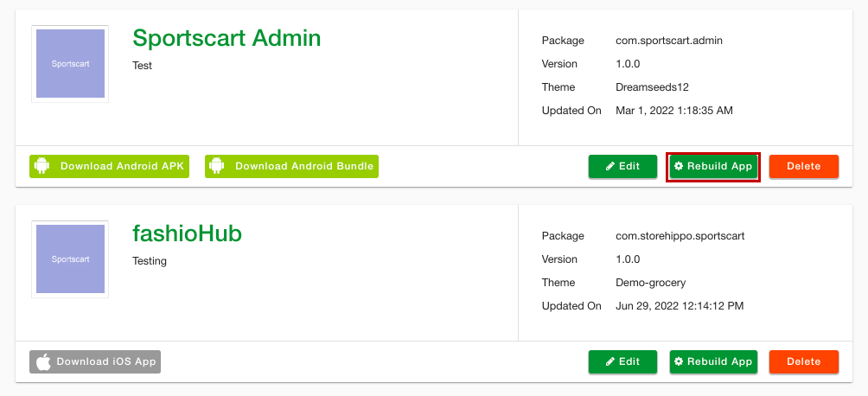The image size is (868, 396).
Task: Click the gear icon on fashioHub's Rebuild App
Action: point(679,361)
